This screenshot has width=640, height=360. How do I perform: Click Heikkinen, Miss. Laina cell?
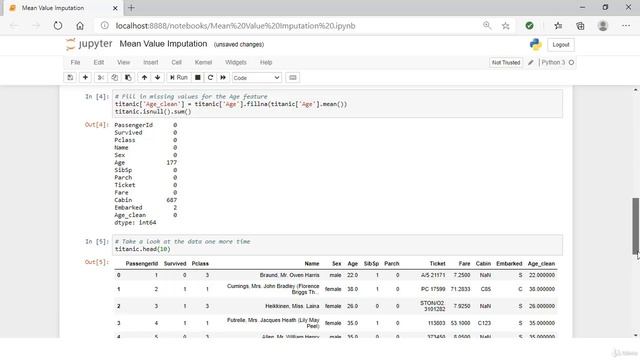292,306
